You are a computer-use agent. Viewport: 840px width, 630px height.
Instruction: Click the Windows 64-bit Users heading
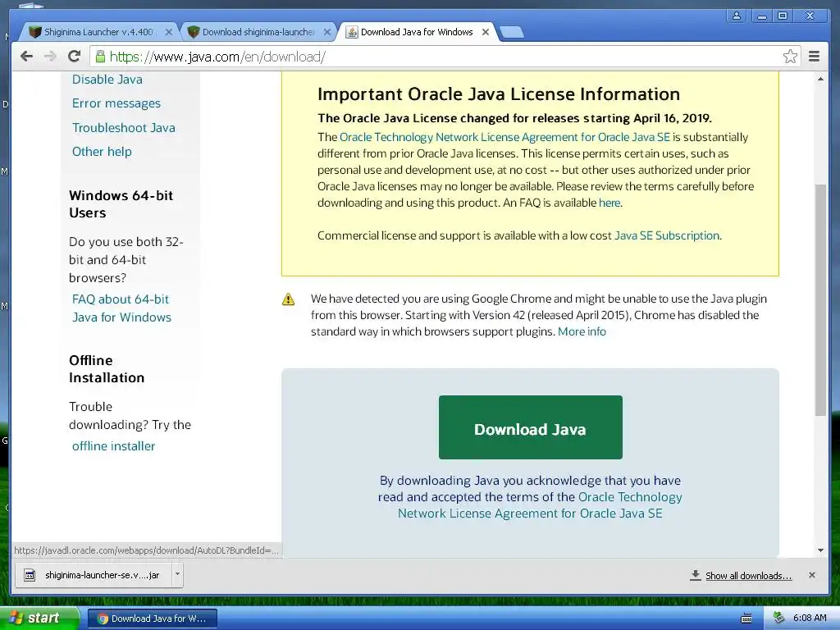point(121,204)
